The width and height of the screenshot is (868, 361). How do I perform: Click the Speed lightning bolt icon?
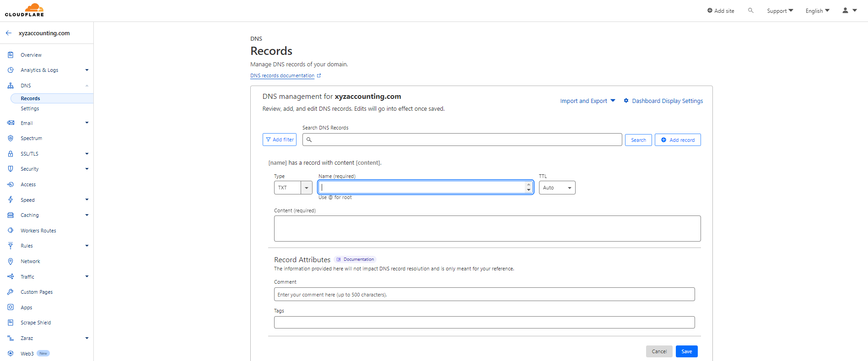11,199
